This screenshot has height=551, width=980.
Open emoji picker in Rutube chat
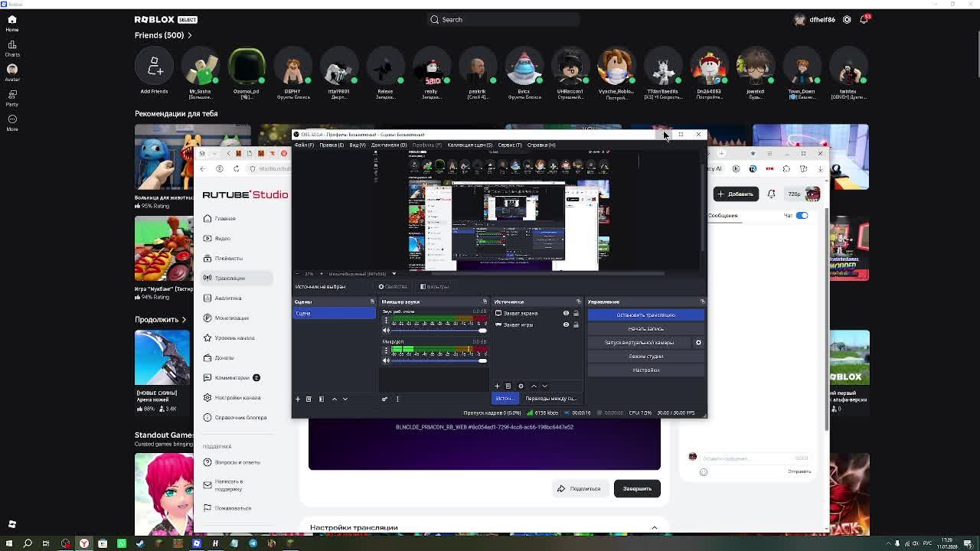(x=704, y=472)
